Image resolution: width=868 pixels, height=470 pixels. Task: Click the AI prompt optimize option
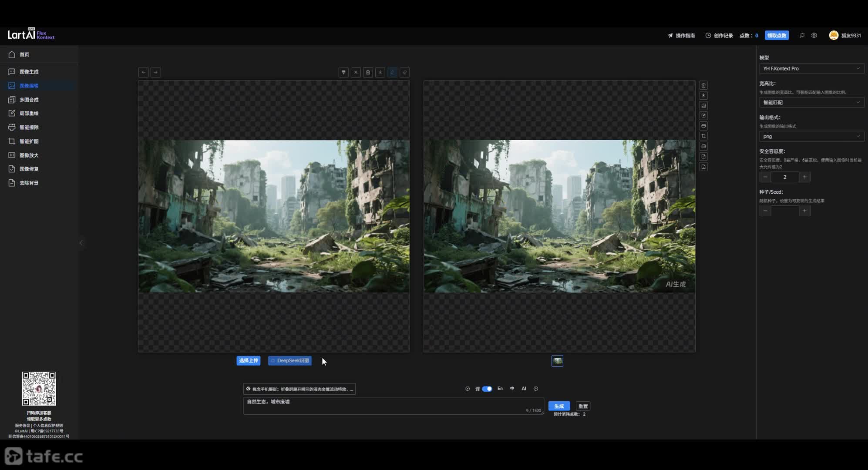pyautogui.click(x=524, y=389)
